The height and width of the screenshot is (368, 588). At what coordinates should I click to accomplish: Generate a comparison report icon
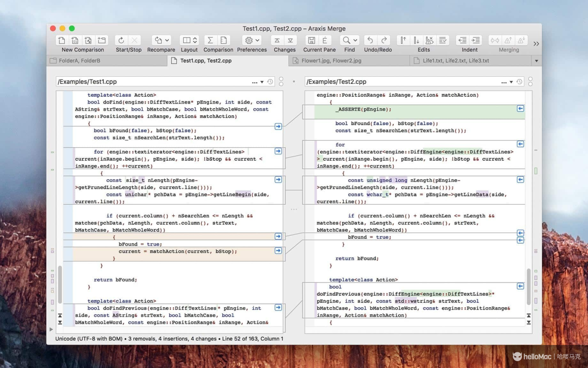pos(224,40)
